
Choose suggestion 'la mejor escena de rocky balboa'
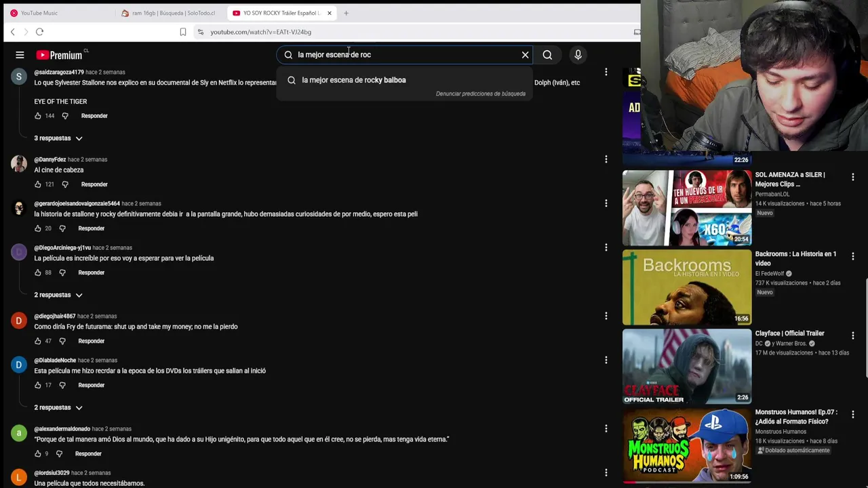coord(405,80)
